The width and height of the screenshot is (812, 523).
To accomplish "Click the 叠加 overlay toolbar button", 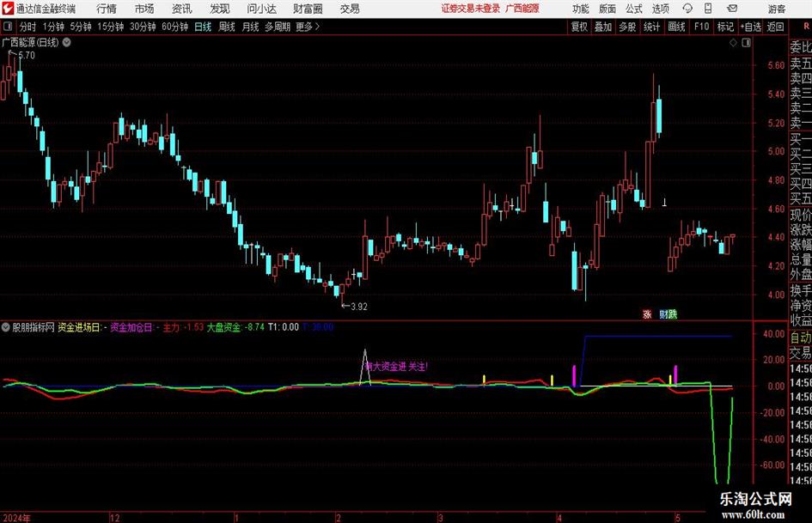I will pyautogui.click(x=603, y=27).
